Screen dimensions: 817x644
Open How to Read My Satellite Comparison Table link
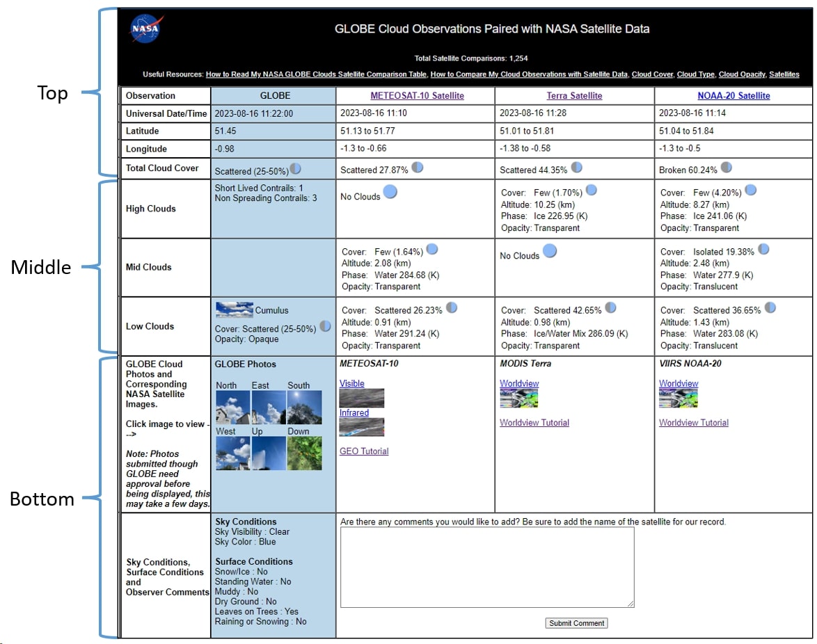coord(316,74)
